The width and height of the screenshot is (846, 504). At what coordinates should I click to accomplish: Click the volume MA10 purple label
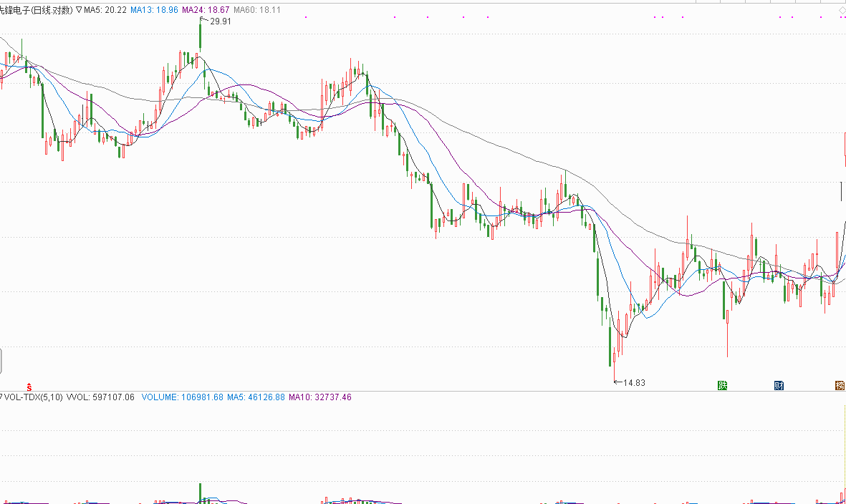319,397
